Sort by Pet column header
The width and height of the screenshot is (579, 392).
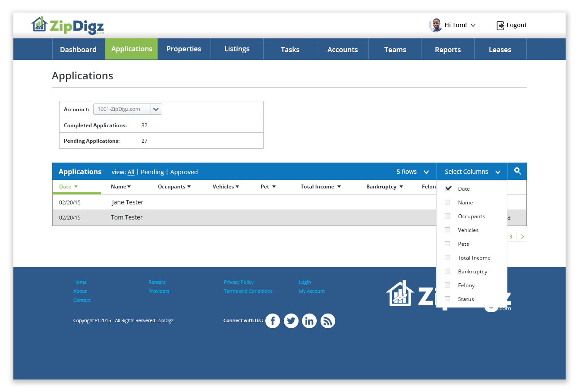[268, 187]
